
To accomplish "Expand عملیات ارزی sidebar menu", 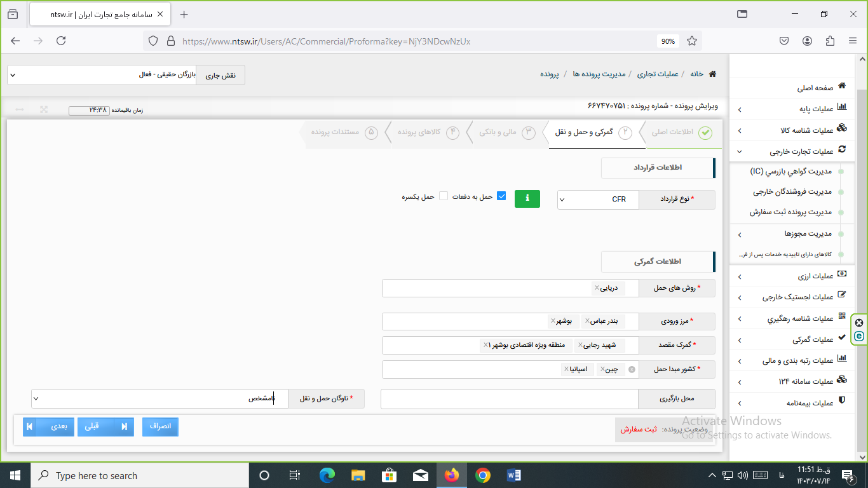I will 793,276.
